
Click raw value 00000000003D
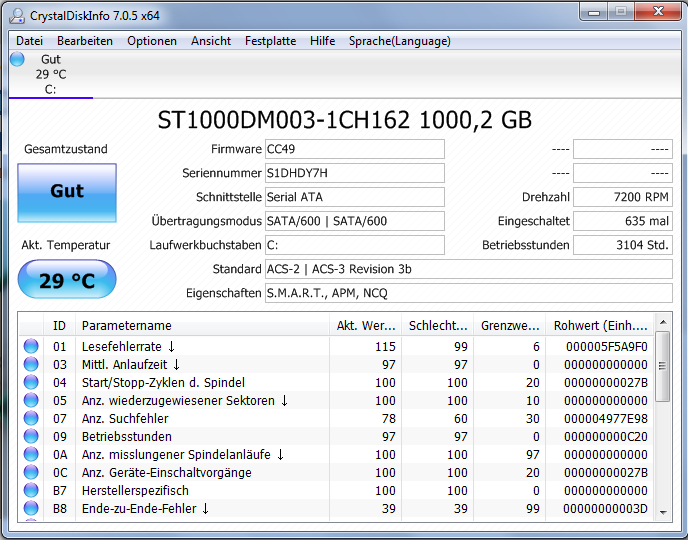click(606, 508)
